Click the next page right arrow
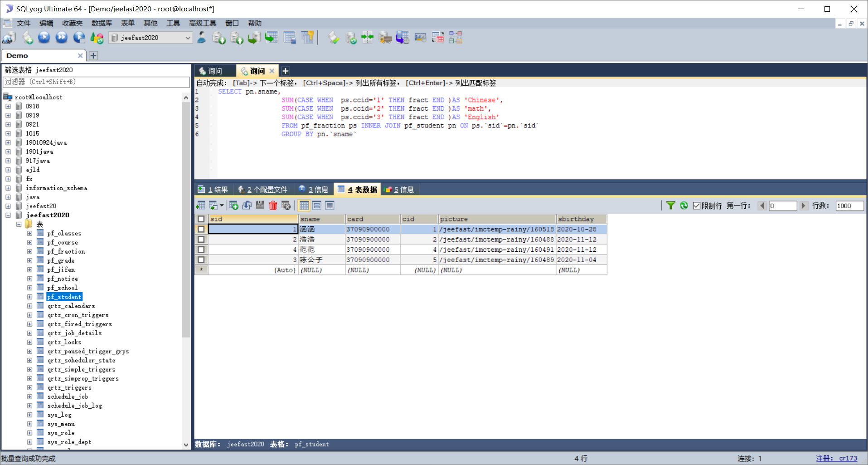The height and width of the screenshot is (465, 868). (x=804, y=206)
